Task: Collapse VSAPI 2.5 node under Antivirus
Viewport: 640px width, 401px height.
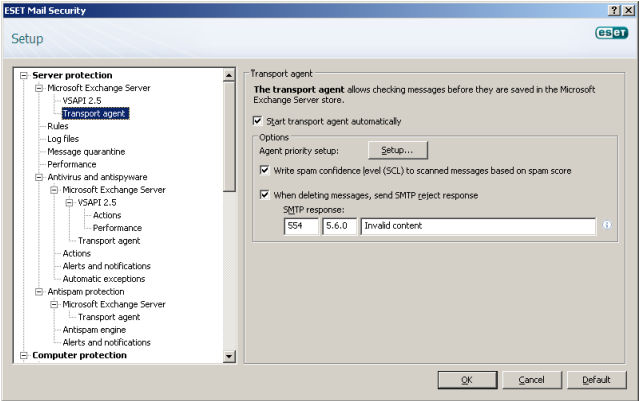Action: 69,202
